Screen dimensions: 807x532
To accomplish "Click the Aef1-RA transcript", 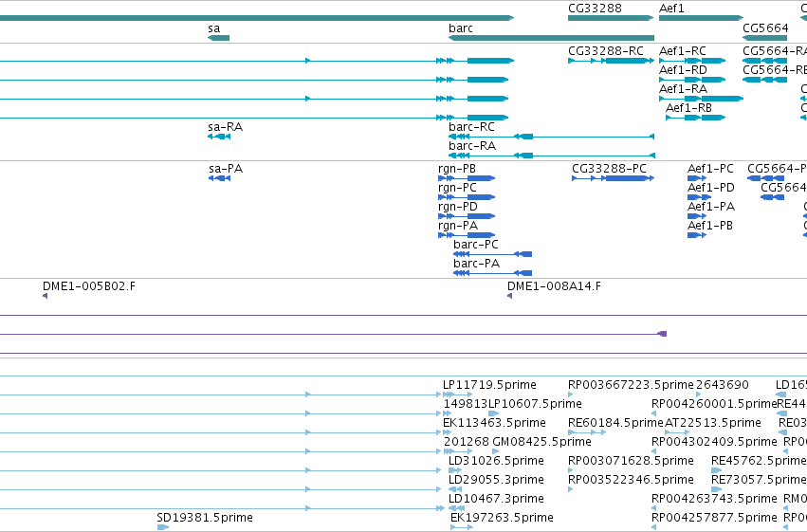I will click(701, 99).
